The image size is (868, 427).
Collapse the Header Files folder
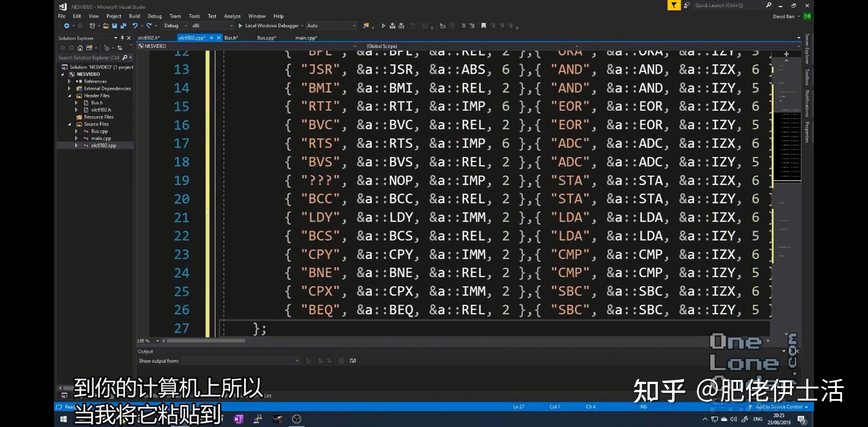click(x=69, y=96)
